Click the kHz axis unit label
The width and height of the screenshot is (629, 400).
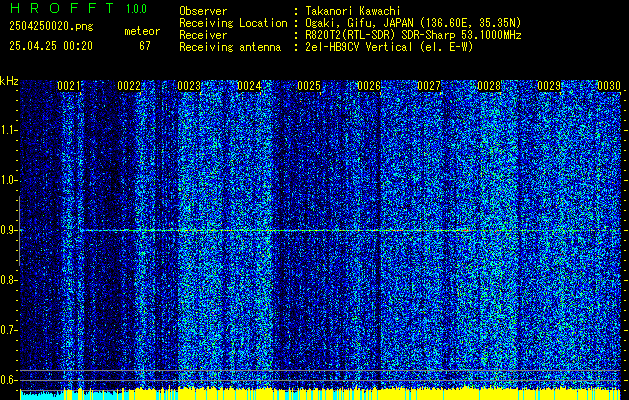pyautogui.click(x=9, y=81)
